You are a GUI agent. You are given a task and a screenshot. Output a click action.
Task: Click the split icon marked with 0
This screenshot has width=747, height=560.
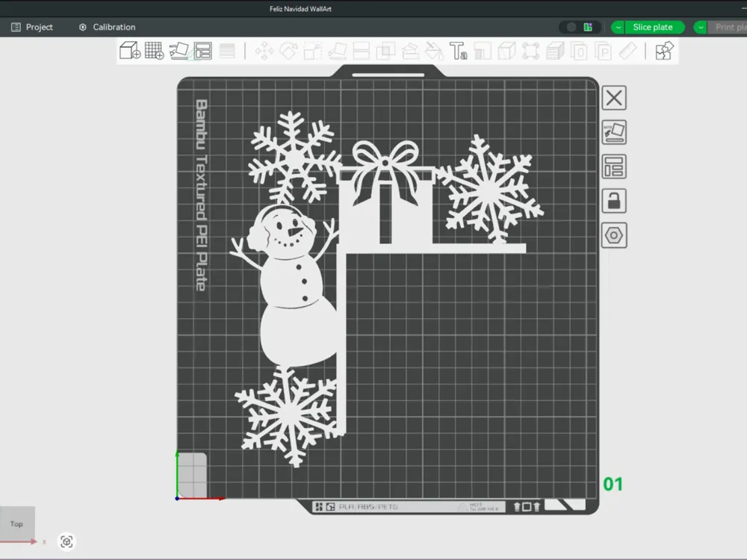(580, 51)
